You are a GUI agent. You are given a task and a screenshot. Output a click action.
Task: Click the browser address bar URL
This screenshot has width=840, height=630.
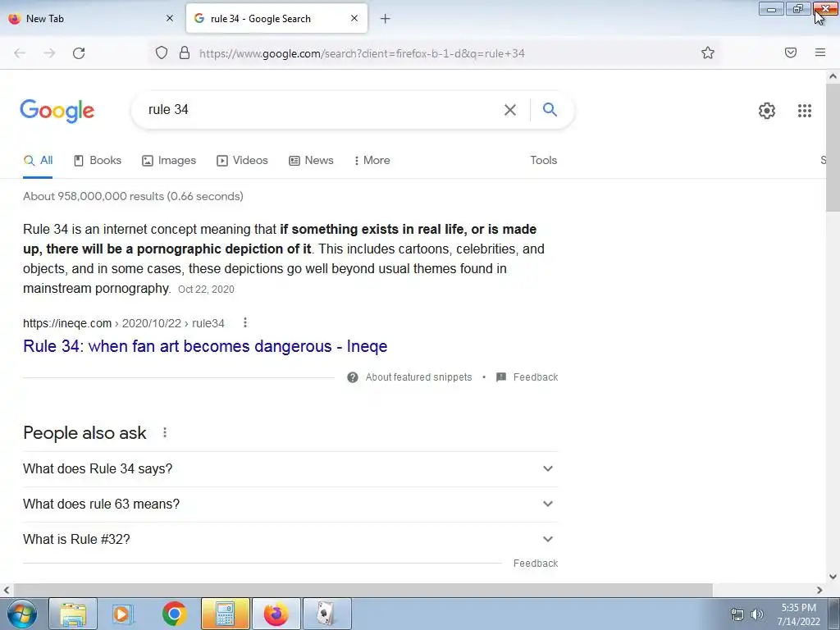click(362, 53)
